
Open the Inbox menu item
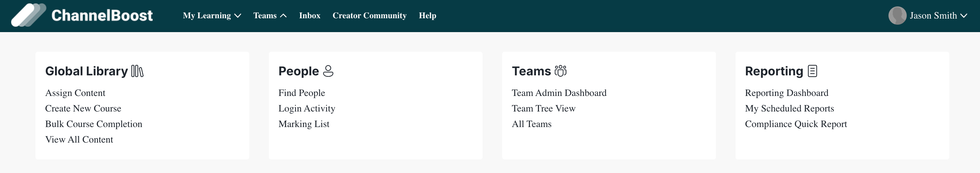309,16
